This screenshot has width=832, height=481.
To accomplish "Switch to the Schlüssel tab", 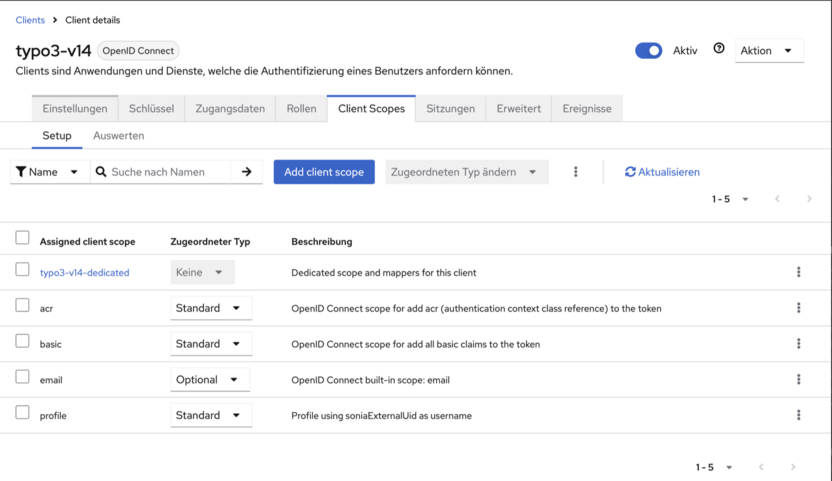I will pos(151,108).
